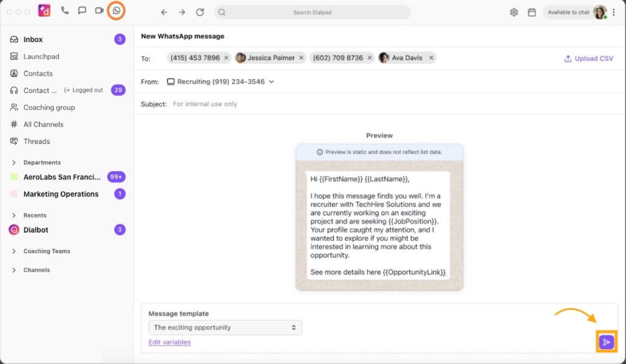
Task: Click the user profile avatar
Action: (x=600, y=12)
